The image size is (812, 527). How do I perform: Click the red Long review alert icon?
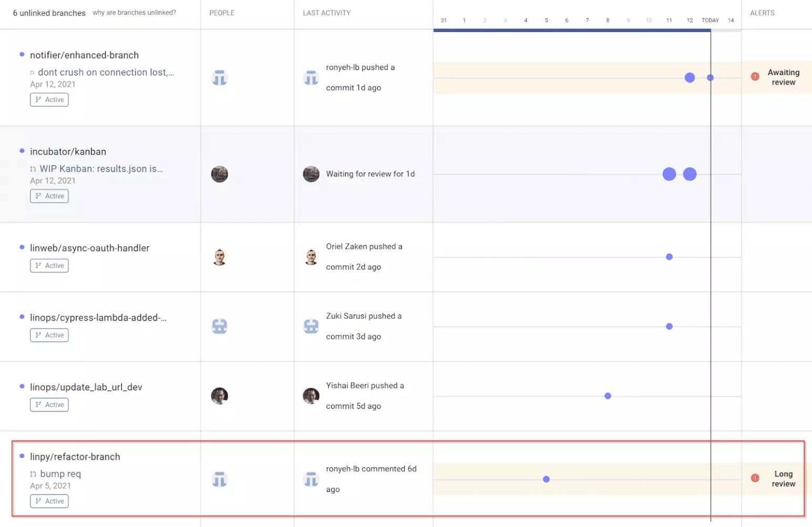click(755, 478)
